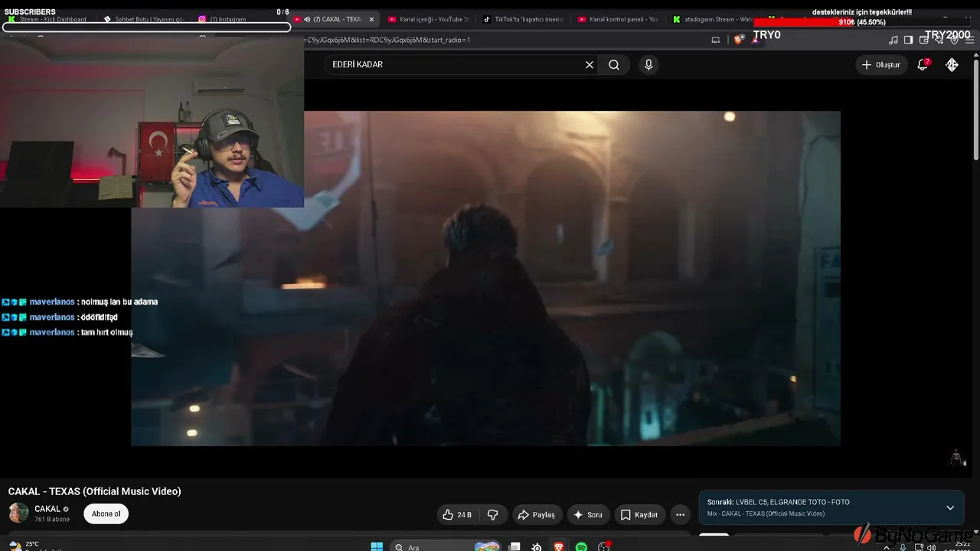Switch to Kanal kontrol paneli tab
980x551 pixels.
(618, 19)
